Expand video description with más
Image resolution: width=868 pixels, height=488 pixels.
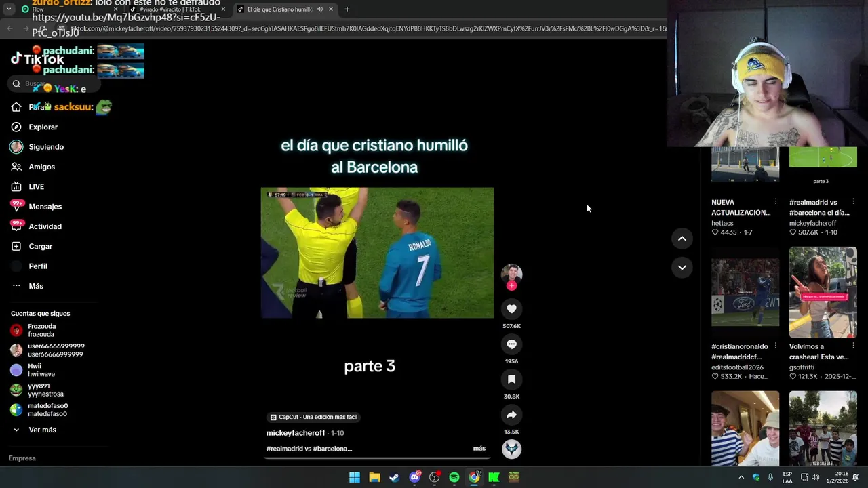coord(479,449)
